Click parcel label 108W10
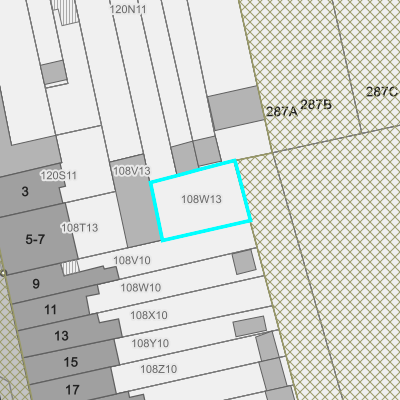Image resolution: width=400 pixels, height=400 pixels. click(x=141, y=287)
